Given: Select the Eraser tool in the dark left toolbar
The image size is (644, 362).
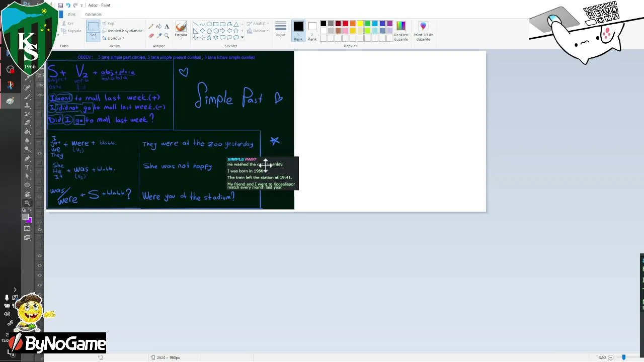Looking at the screenshot, I should (27, 123).
